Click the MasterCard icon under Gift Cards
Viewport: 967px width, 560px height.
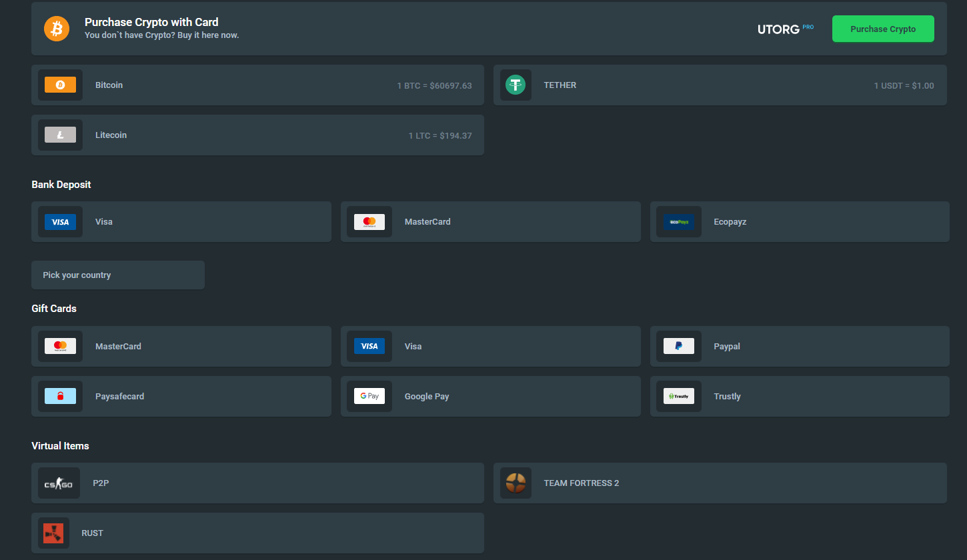pyautogui.click(x=60, y=346)
